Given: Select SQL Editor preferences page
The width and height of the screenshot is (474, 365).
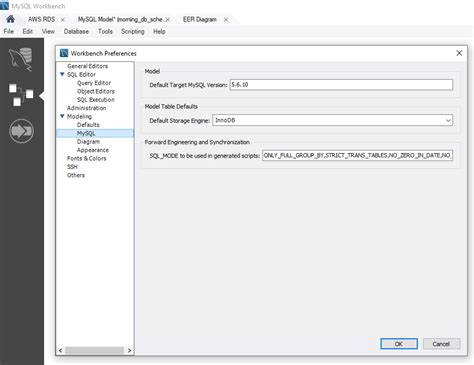Looking at the screenshot, I should point(81,74).
